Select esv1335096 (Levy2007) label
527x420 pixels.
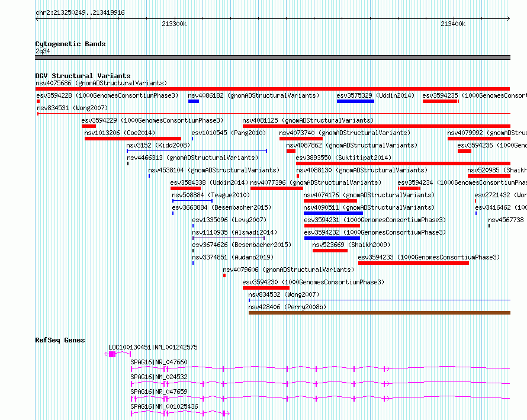(229, 220)
